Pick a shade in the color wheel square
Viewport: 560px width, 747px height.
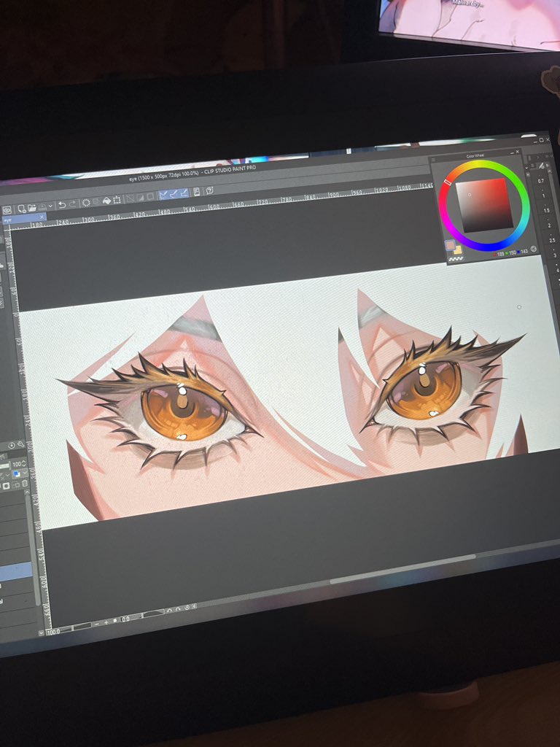point(484,205)
